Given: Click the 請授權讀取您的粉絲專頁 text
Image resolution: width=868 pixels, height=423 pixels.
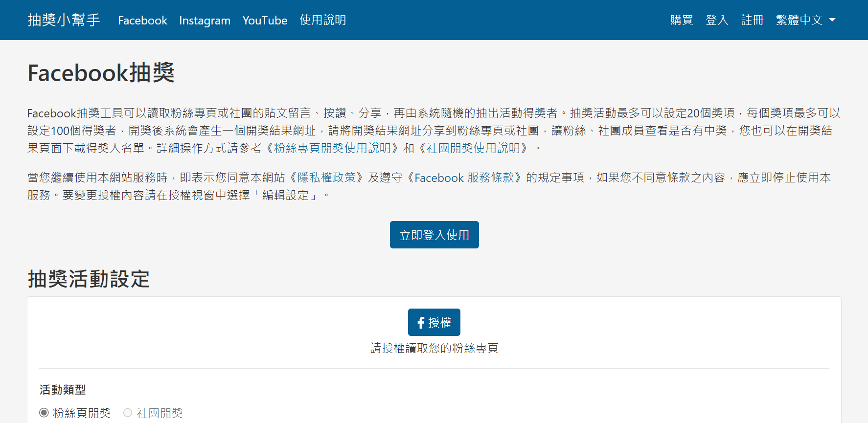Looking at the screenshot, I should 434,348.
